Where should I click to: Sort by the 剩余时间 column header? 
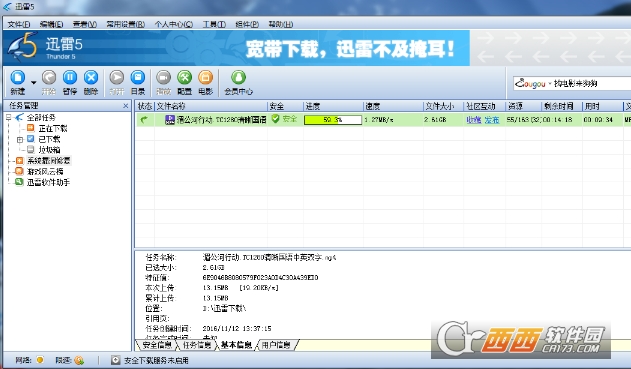click(x=562, y=106)
